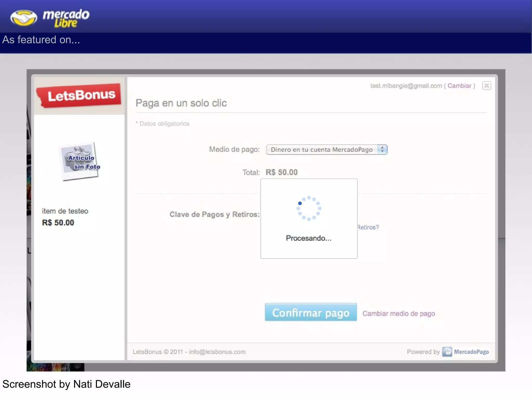This screenshot has width=532, height=399.
Task: Open the Medio de pago dropdown
Action: 327,150
